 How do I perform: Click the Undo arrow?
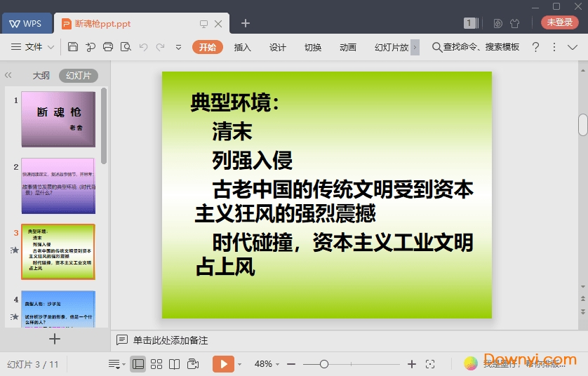143,47
